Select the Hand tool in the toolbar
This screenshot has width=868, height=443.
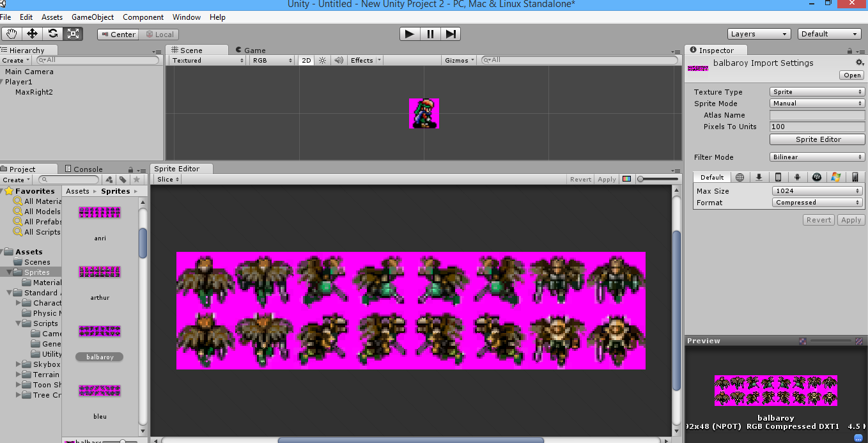pos(11,33)
